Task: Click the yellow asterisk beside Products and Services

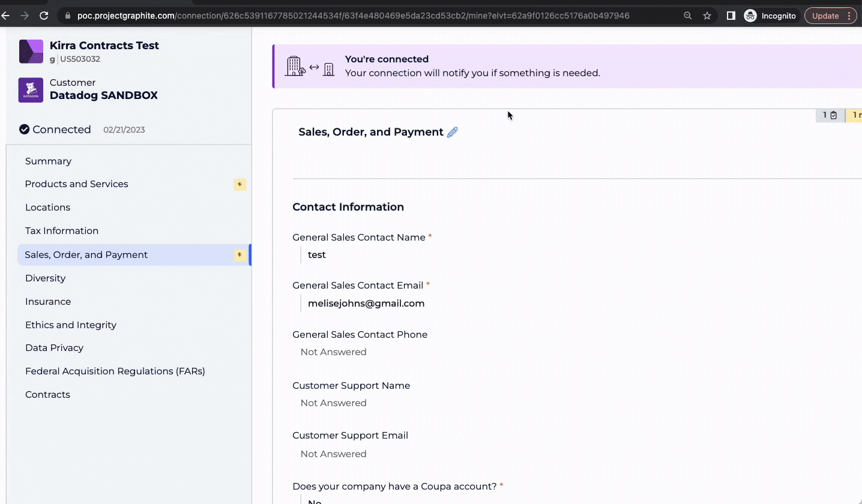Action: (240, 185)
